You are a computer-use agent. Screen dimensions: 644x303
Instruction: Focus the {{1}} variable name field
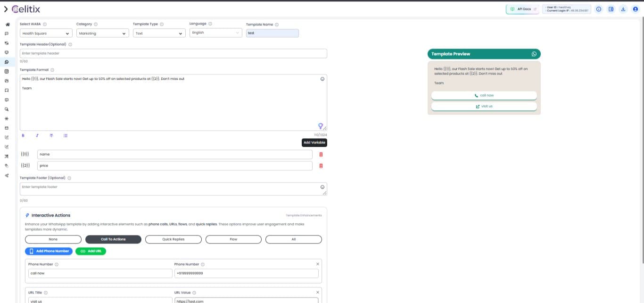[x=175, y=154]
